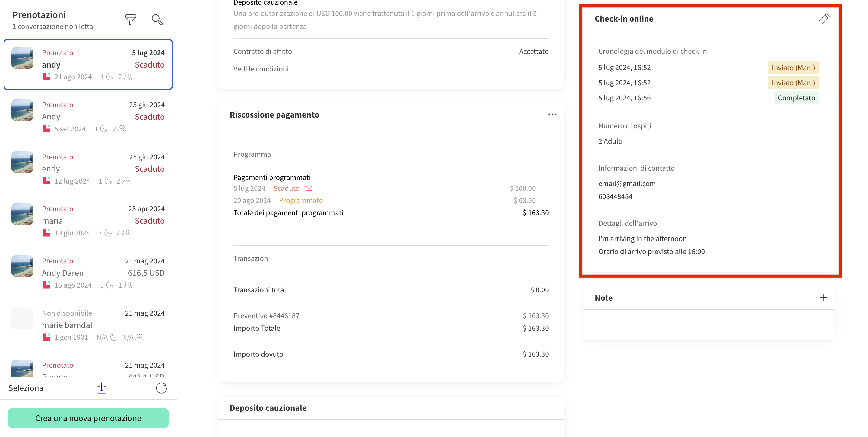Add transaction for the $100.00 payment
Screen dimensions: 868x437
(545, 188)
